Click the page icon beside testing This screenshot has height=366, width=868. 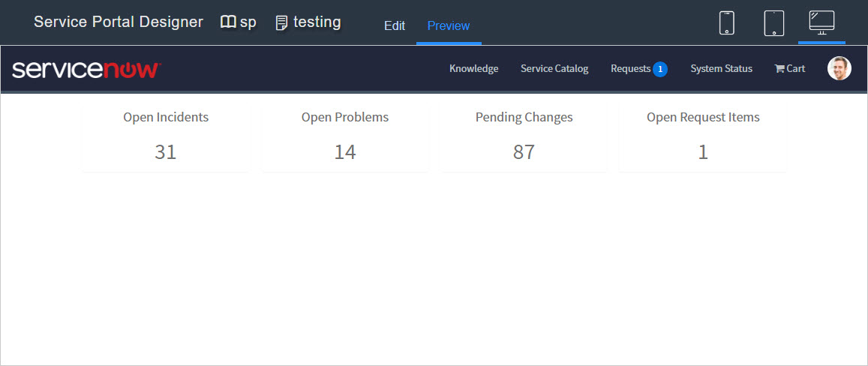282,23
